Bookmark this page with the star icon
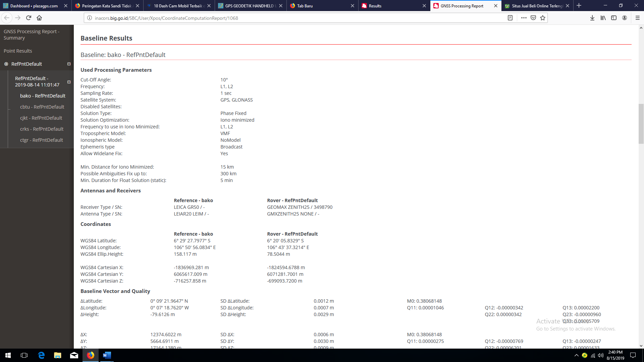The height and width of the screenshot is (362, 644). (543, 18)
